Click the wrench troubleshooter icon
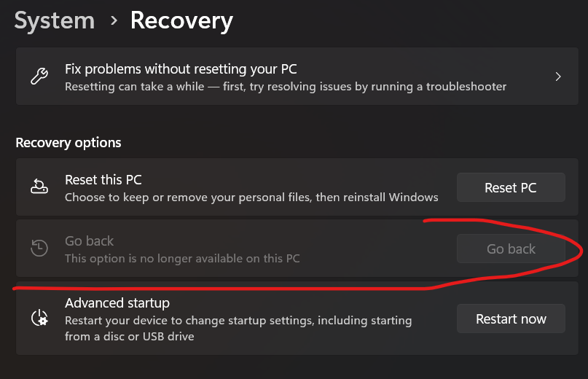This screenshot has height=379, width=588. [39, 77]
